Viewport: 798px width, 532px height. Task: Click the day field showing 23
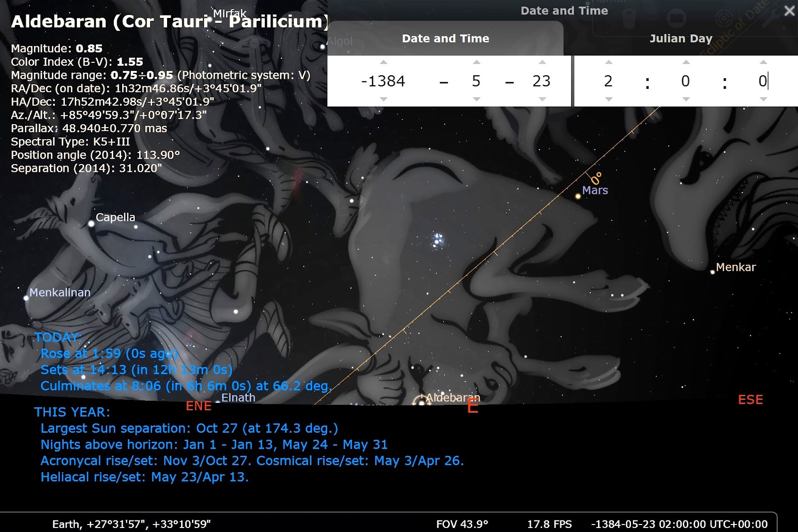[542, 81]
